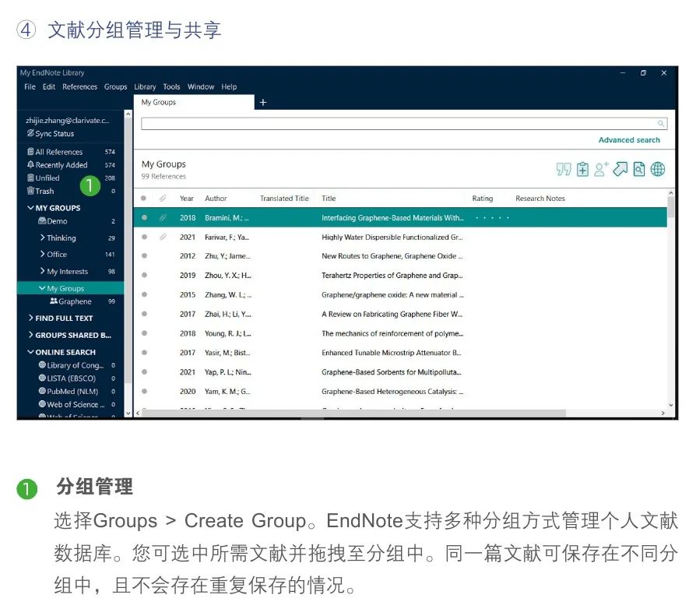The width and height of the screenshot is (689, 616).
Task: Collapse the ONLINE SEARCH section
Action: tap(30, 352)
